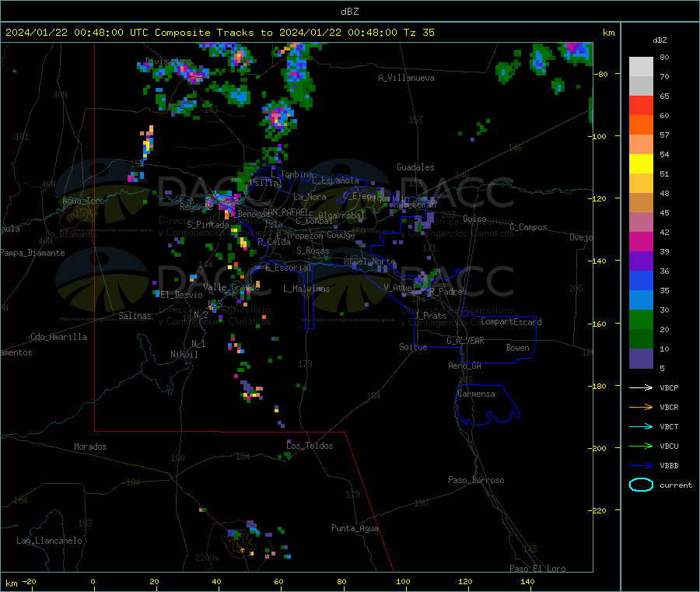Select the Punta_Agua label on map
Screen dimensions: 700x592
pos(355,528)
